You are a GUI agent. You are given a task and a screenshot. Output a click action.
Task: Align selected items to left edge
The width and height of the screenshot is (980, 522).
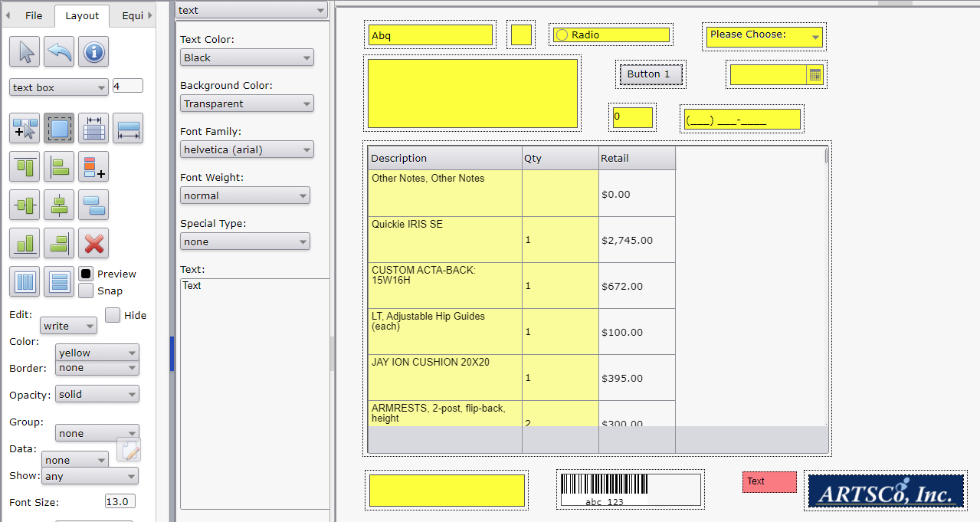59,166
